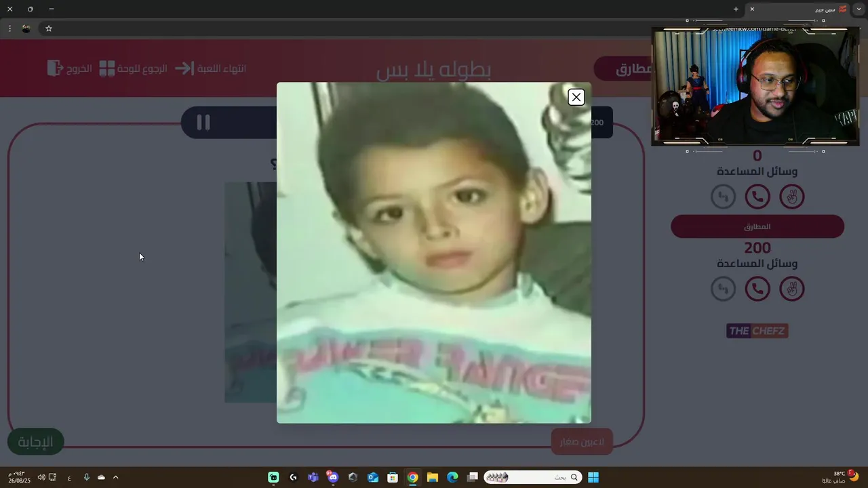Pause the question timer
868x488 pixels.
203,122
